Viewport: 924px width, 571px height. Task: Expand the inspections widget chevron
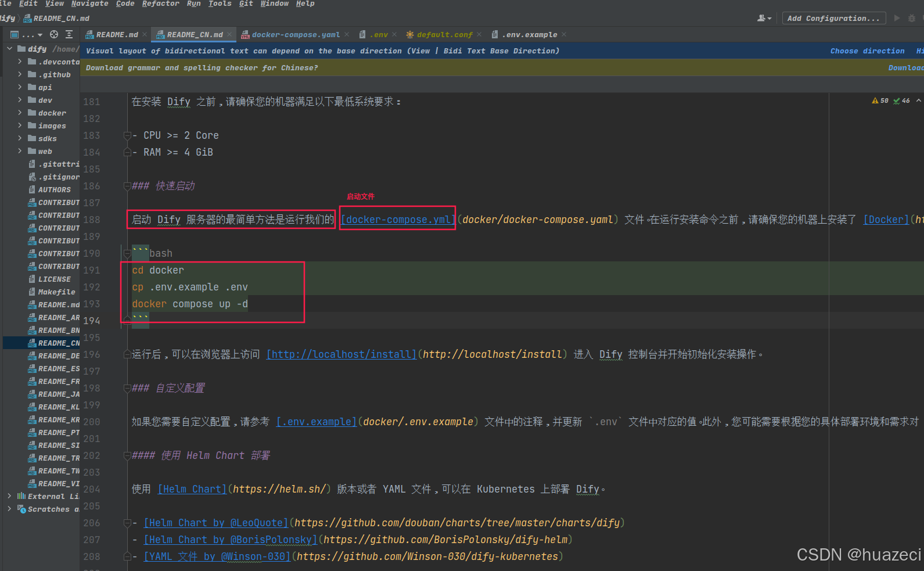point(919,101)
